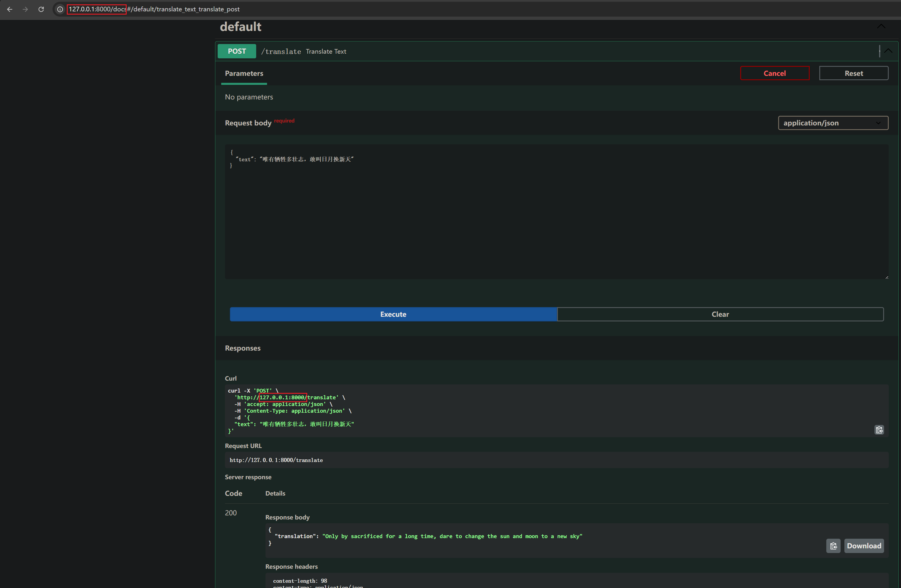Select the Parameters tab
901x588 pixels.
coord(244,73)
